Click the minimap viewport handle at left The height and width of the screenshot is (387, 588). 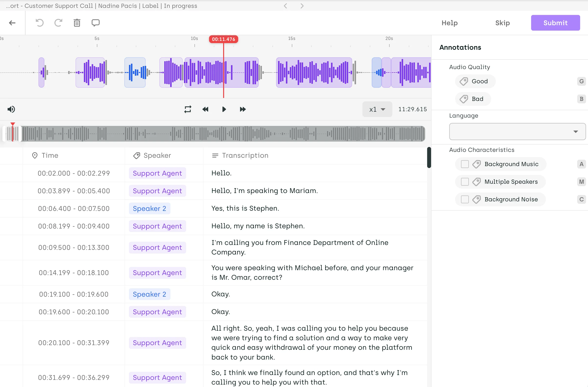(x=4, y=133)
